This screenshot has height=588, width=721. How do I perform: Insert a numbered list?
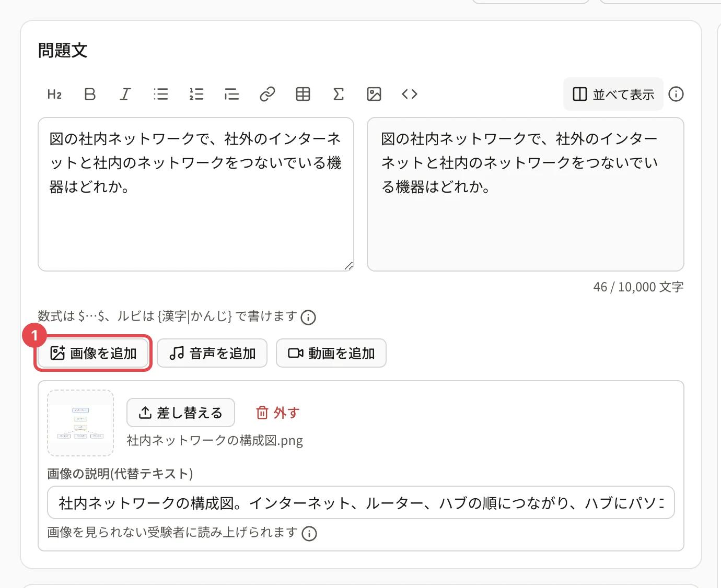pyautogui.click(x=196, y=94)
